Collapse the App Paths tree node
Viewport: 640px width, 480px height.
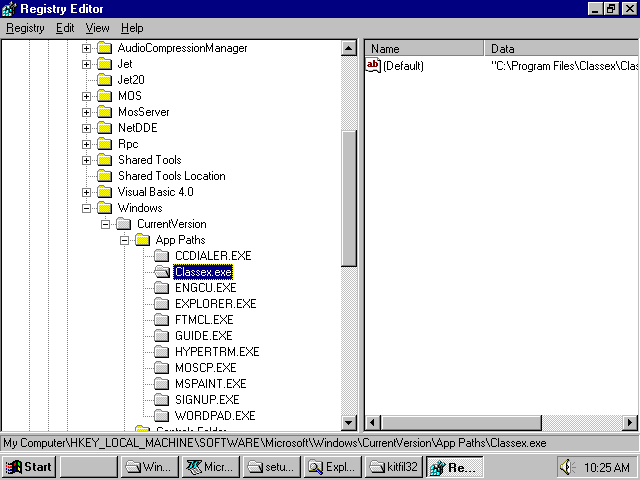coord(124,240)
